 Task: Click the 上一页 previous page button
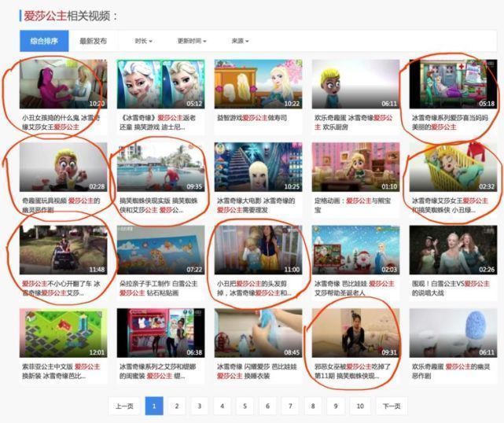coord(123,406)
